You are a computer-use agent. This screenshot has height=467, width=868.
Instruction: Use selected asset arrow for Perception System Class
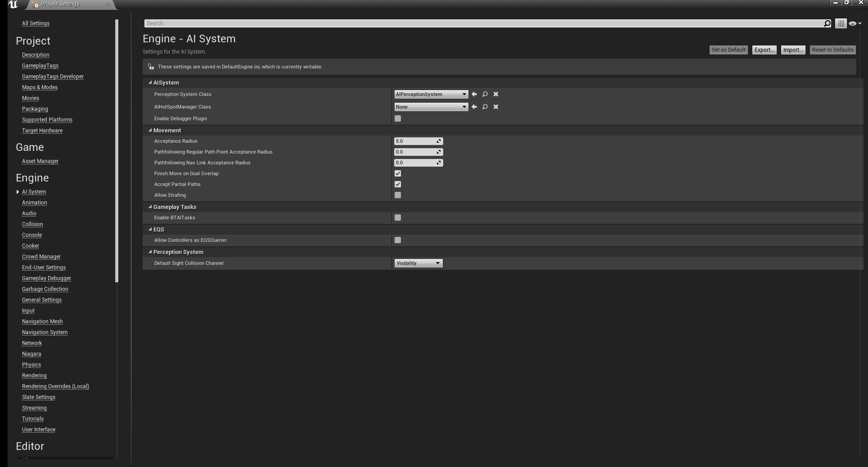coord(474,94)
